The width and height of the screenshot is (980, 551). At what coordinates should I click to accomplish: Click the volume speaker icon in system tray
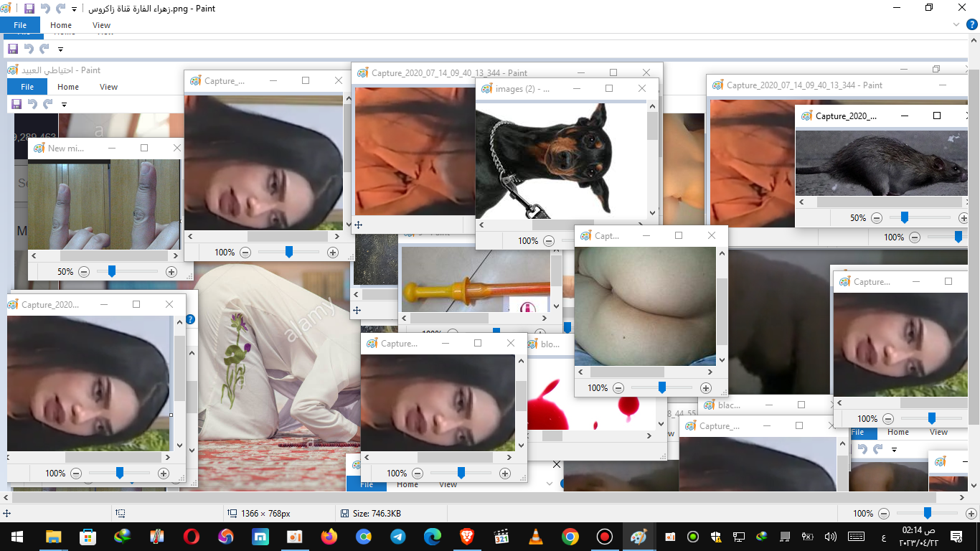831,537
